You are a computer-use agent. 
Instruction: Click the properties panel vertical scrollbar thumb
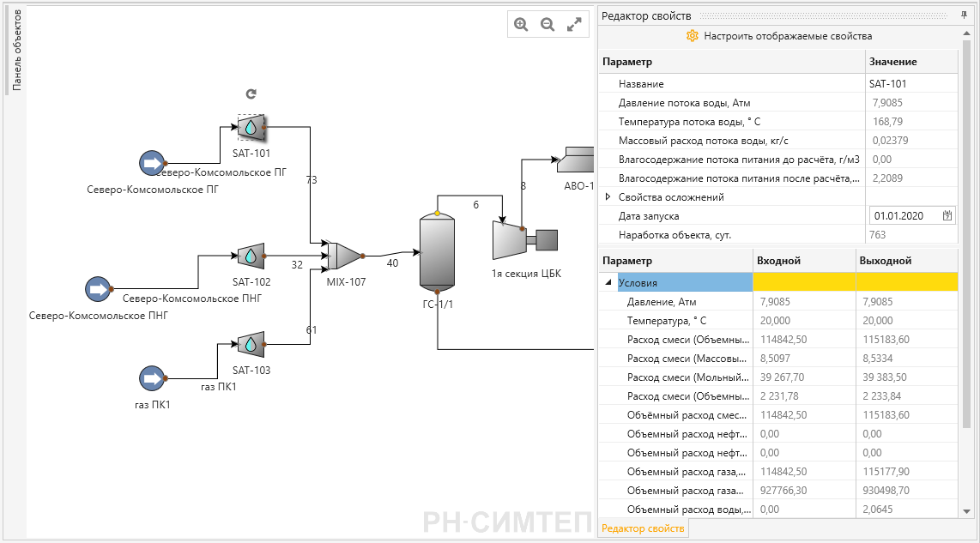(x=967, y=234)
